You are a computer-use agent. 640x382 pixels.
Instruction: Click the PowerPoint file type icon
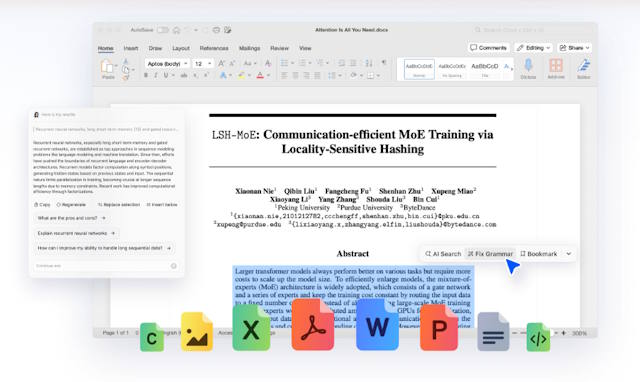point(439,328)
